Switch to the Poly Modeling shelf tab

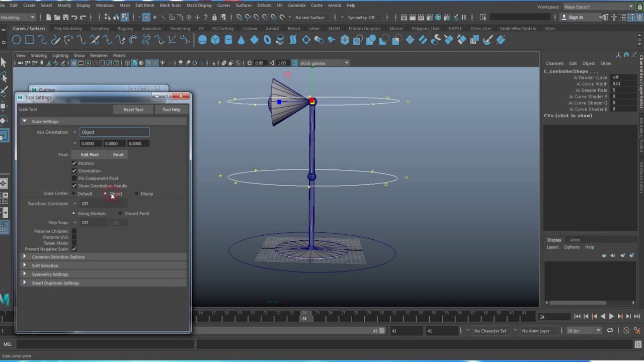click(68, 29)
